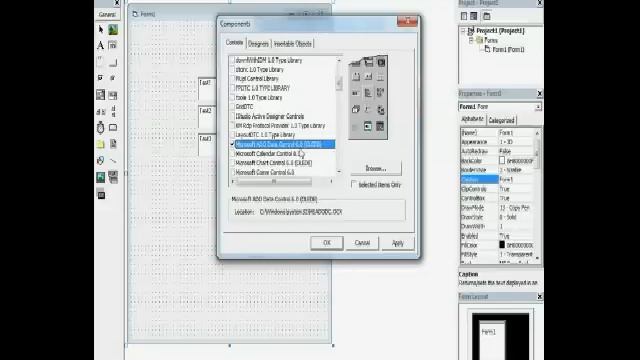Select the OptionButton tool in the toolbox
Screen dimensions: 640x360
tap(113, 78)
